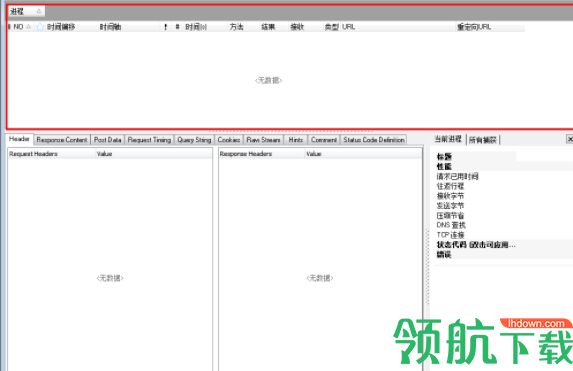Switch to the Header tab
Viewport: 573px width, 371px height.
coord(19,139)
